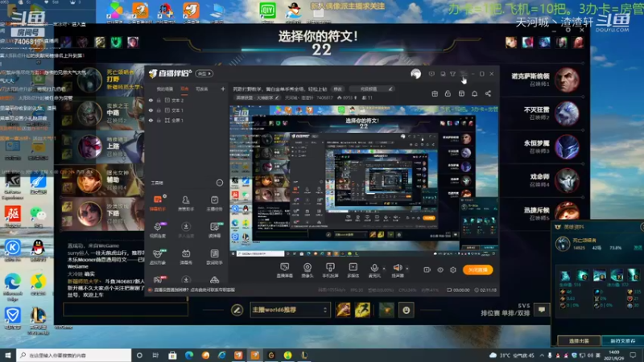Screen dimensions: 644x362
Task: Switch to the first scene tab
Action: click(165, 88)
